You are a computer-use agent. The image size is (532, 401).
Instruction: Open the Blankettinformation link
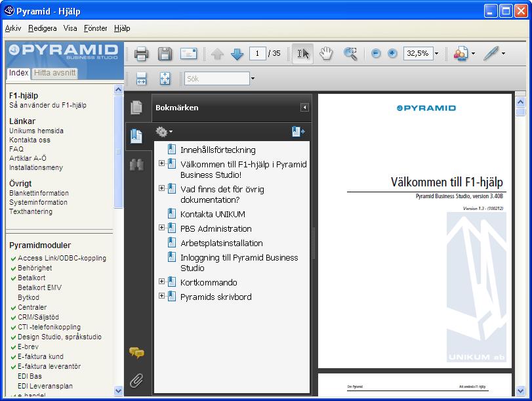(x=39, y=193)
